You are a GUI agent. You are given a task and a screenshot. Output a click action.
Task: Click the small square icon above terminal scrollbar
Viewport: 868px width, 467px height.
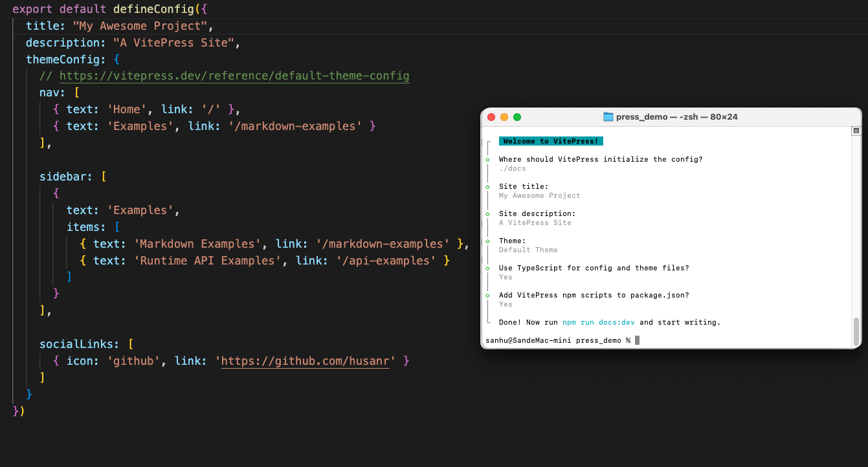coord(856,131)
